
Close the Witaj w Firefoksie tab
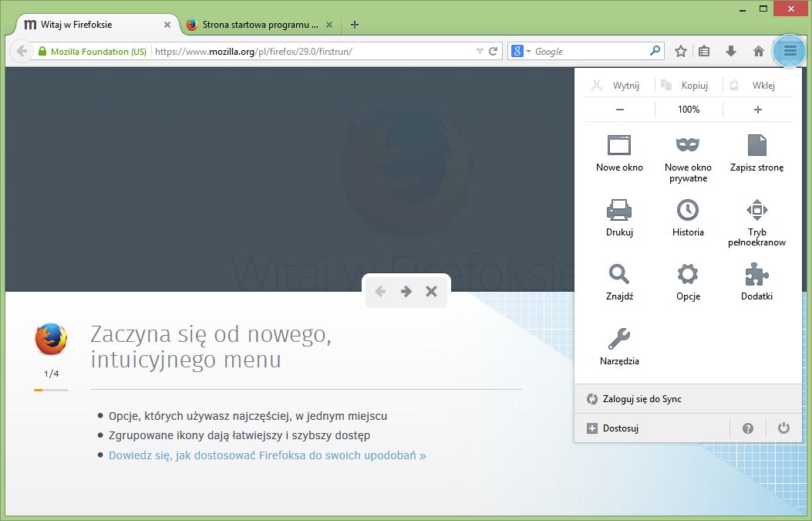click(167, 25)
